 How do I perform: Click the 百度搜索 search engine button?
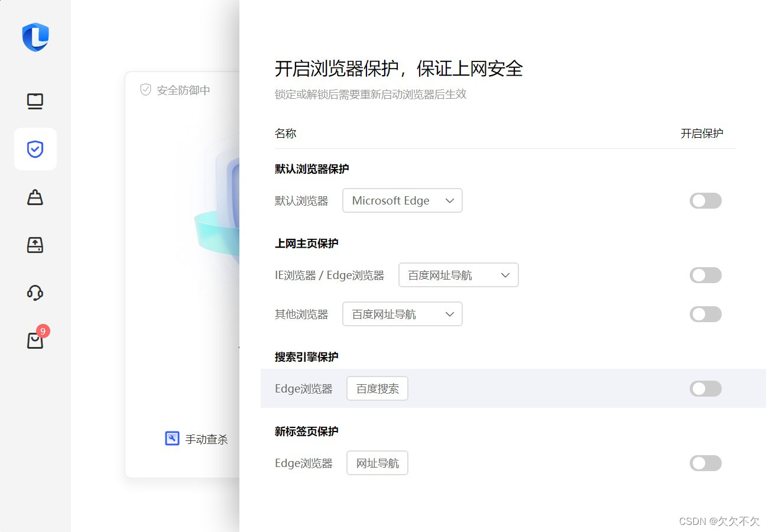377,388
